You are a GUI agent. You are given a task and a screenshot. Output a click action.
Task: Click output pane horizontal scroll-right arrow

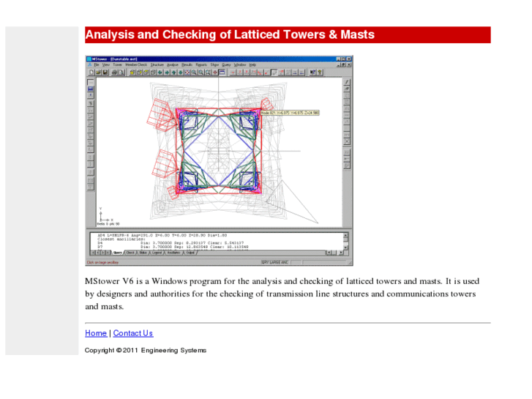341,253
